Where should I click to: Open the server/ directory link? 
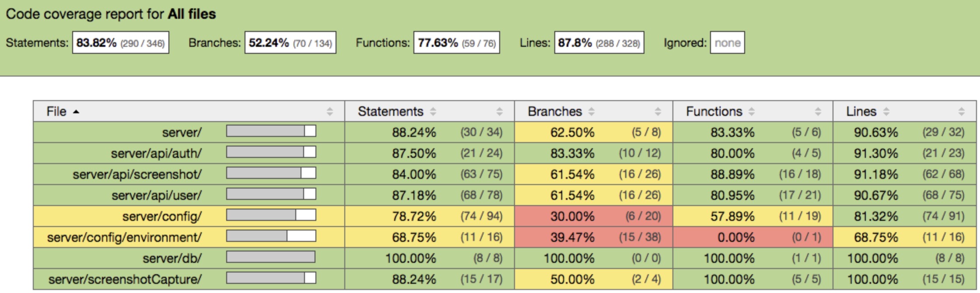182,133
